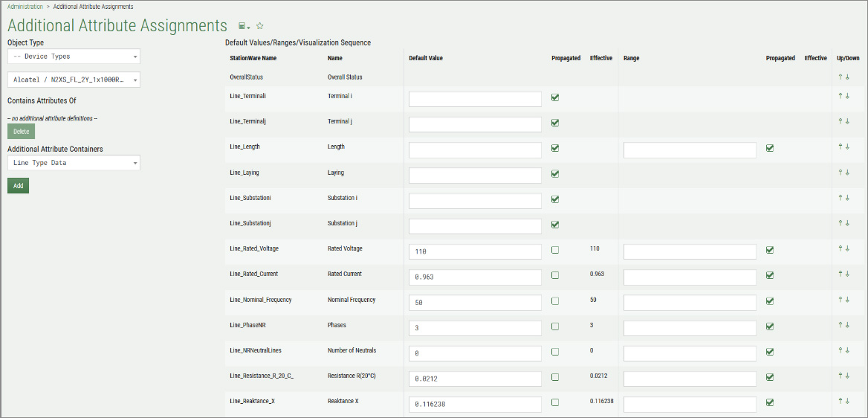Uncheck default Propagated for Terminal i
Viewport: 868px width, 418px height.
tap(555, 97)
